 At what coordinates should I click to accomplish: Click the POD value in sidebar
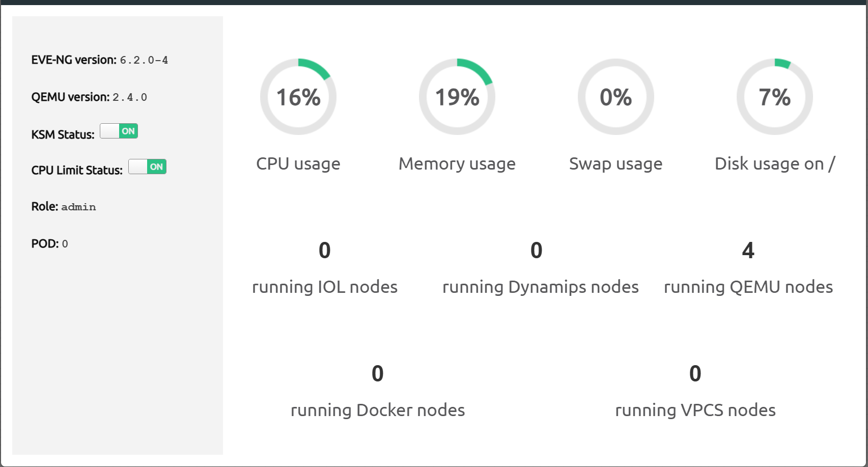[65, 244]
